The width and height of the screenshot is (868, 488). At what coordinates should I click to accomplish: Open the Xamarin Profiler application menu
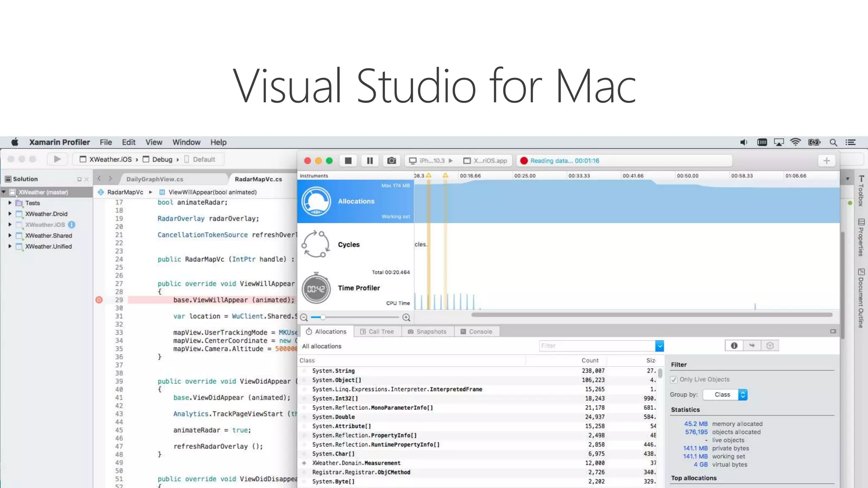59,142
